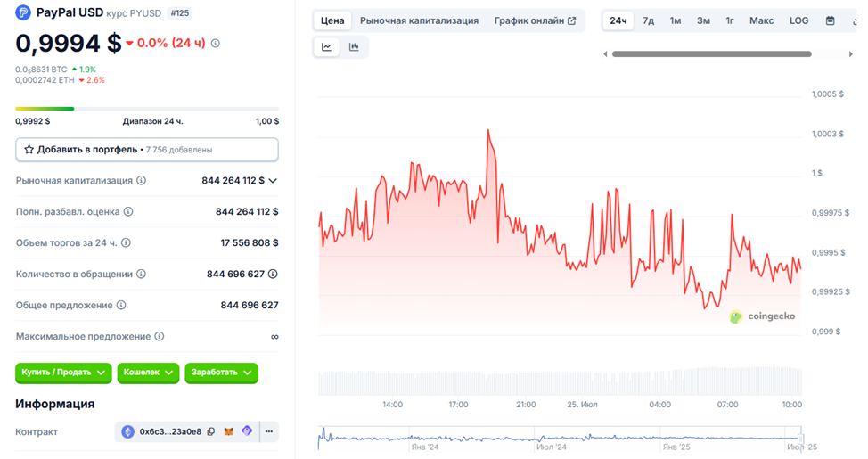Show info for Общее предложение
The width and height of the screenshot is (868, 459).
click(x=121, y=305)
